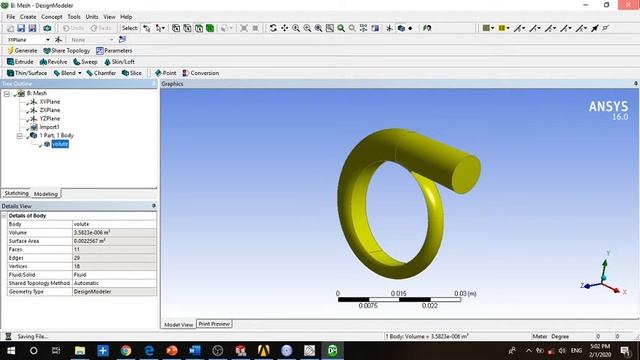
Task: Click the Slice tool
Action: pos(131,73)
